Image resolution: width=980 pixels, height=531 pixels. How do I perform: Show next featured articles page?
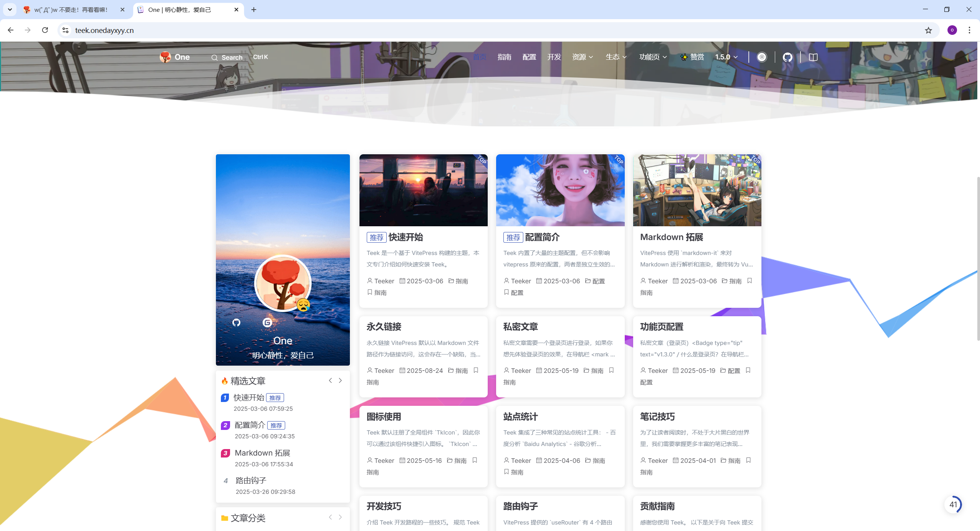[x=340, y=381]
